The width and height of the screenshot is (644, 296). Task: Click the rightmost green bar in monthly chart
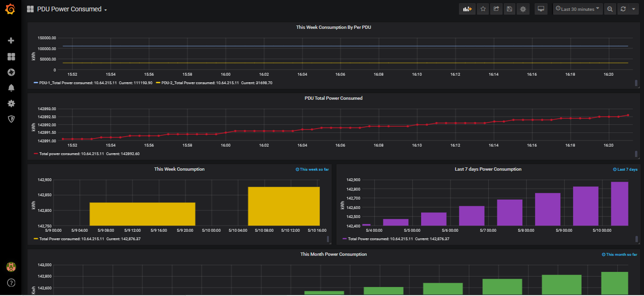(615, 283)
